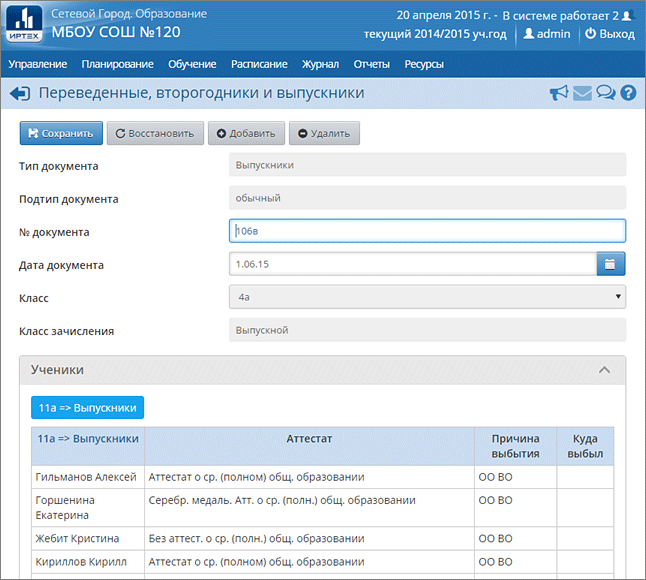The width and height of the screenshot is (646, 580).
Task: Click the 11а => Выпускники blue button
Action: [x=87, y=408]
